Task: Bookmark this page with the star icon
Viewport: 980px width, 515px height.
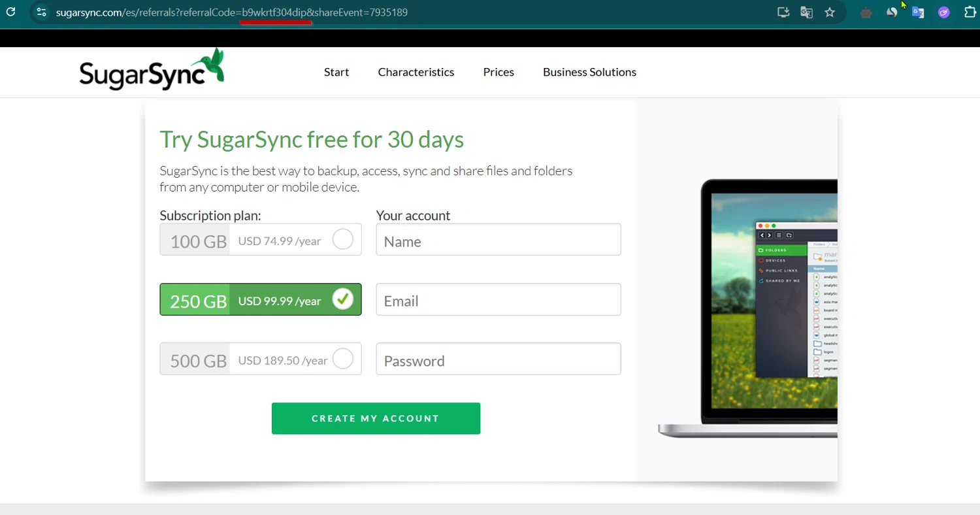Action: click(830, 12)
